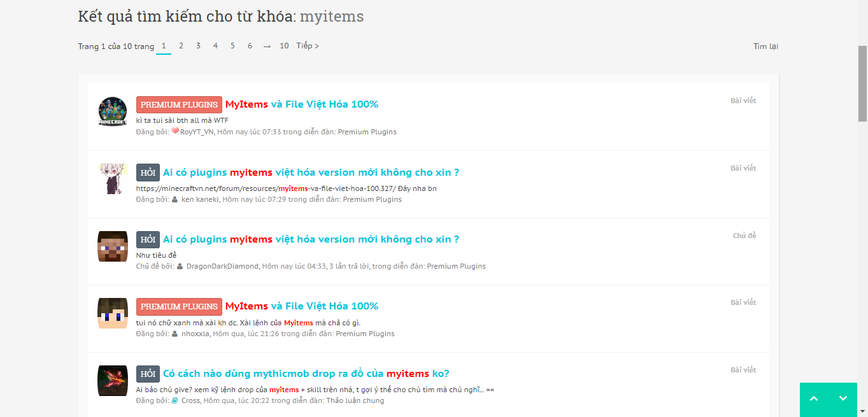Click the HỎI badge on ken kaneki's post
The height and width of the screenshot is (417, 868).
tap(147, 172)
